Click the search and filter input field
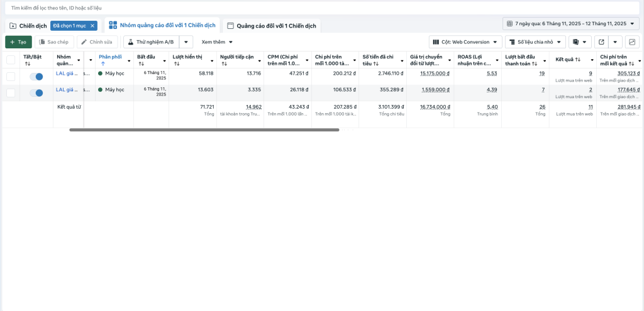Image resolution: width=644 pixels, height=311 pixels. 252,8
